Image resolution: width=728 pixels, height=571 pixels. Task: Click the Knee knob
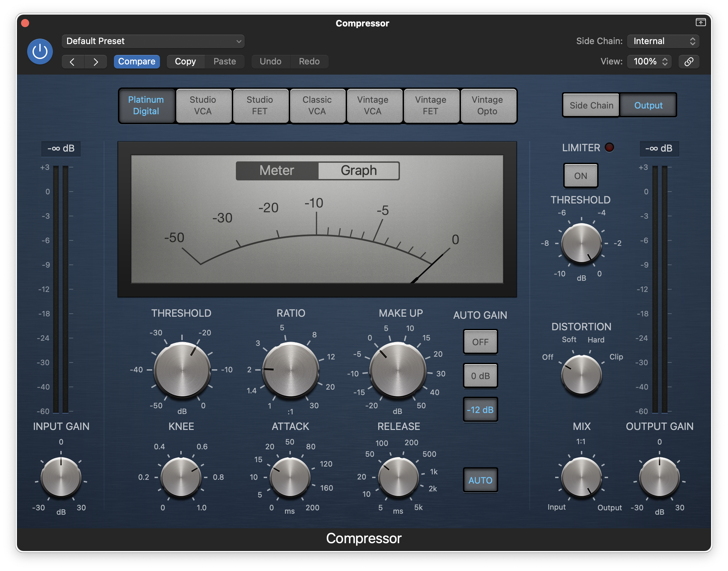click(x=181, y=477)
